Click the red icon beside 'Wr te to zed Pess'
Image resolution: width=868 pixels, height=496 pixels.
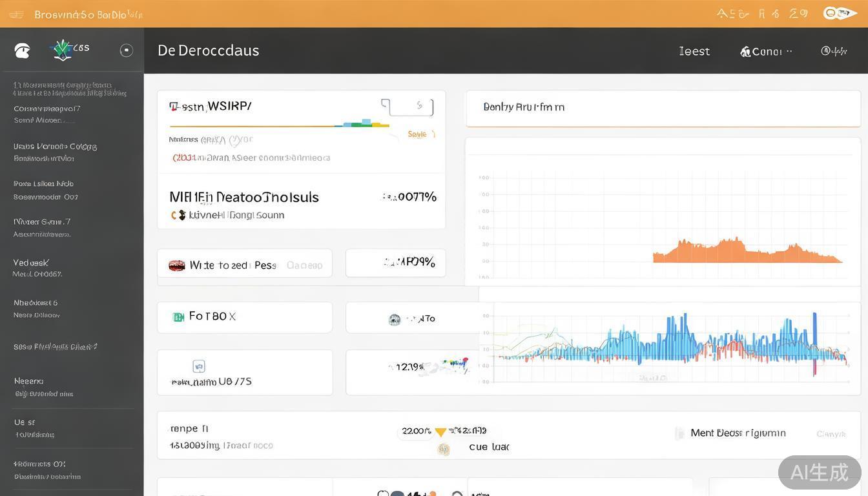click(176, 265)
